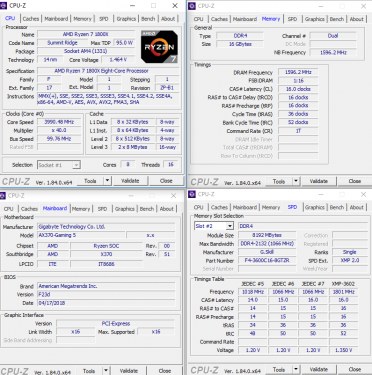Select Bench tab in Mainboard window
Image resolution: width=372 pixels, height=375 pixels.
(147, 209)
